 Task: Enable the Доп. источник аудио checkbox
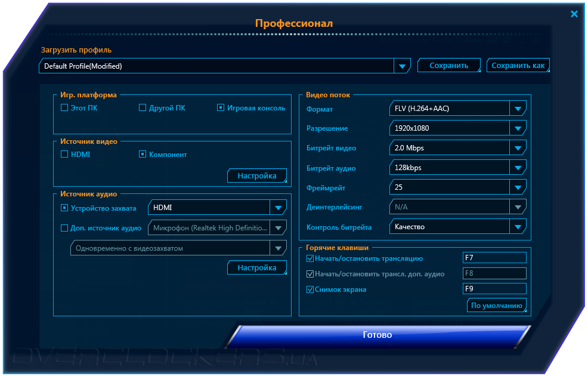coord(64,228)
